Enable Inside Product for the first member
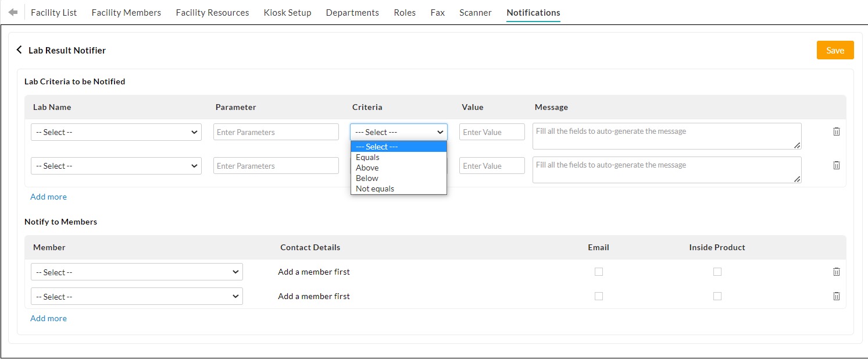 (x=717, y=272)
